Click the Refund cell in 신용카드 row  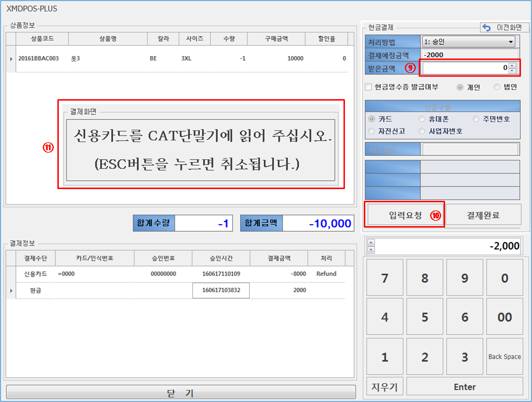tap(326, 274)
